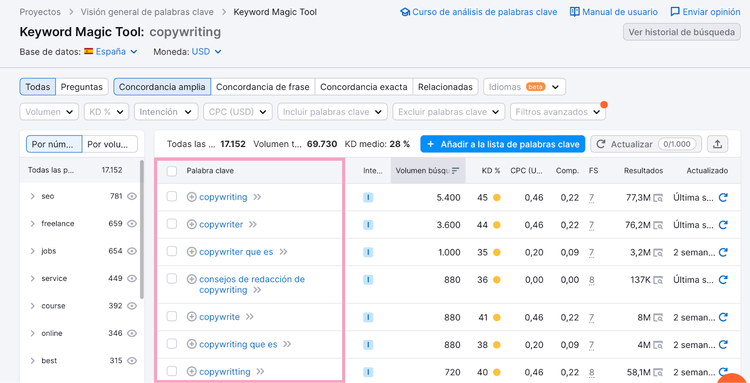Open Curso de análisis de palabras clave

(x=479, y=12)
